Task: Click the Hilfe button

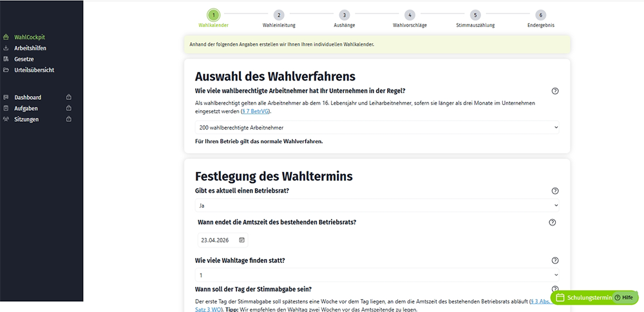Action: click(x=624, y=298)
